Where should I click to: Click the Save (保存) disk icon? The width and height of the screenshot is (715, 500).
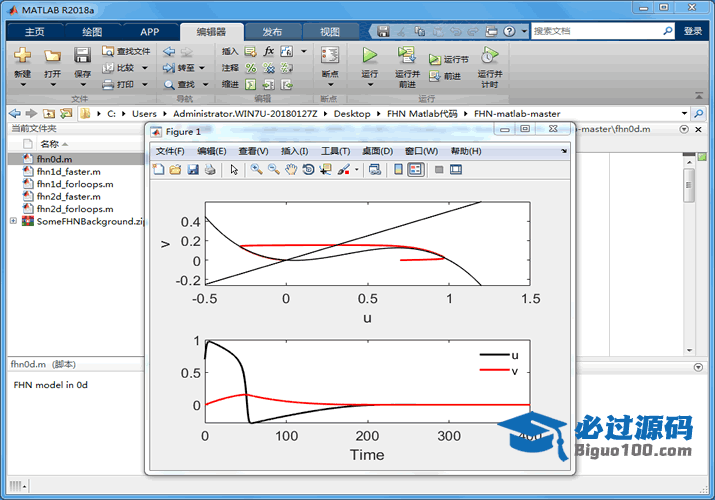coord(83,56)
